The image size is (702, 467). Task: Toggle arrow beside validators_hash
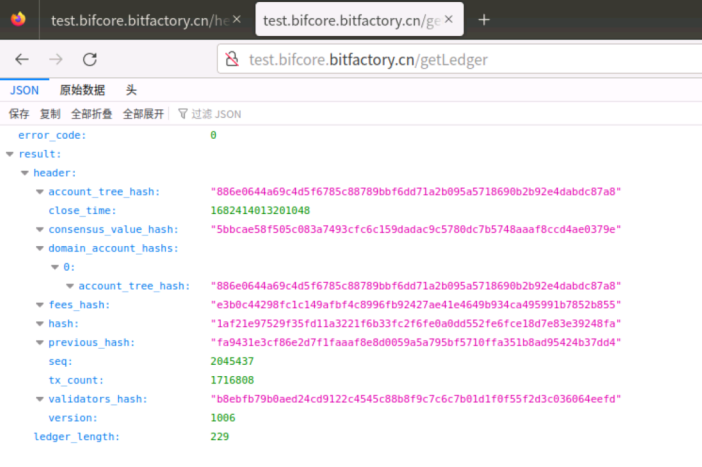coord(40,399)
